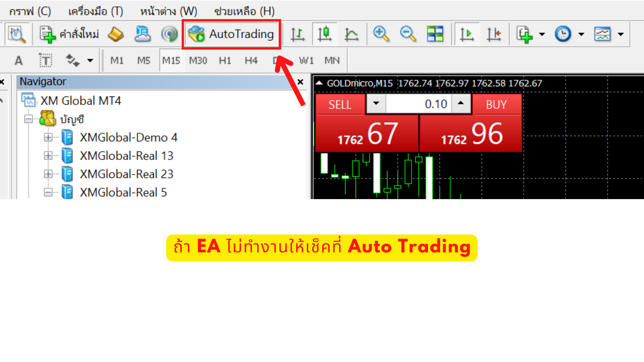The width and height of the screenshot is (644, 362).
Task: Select the H1 timeframe
Action: (225, 61)
